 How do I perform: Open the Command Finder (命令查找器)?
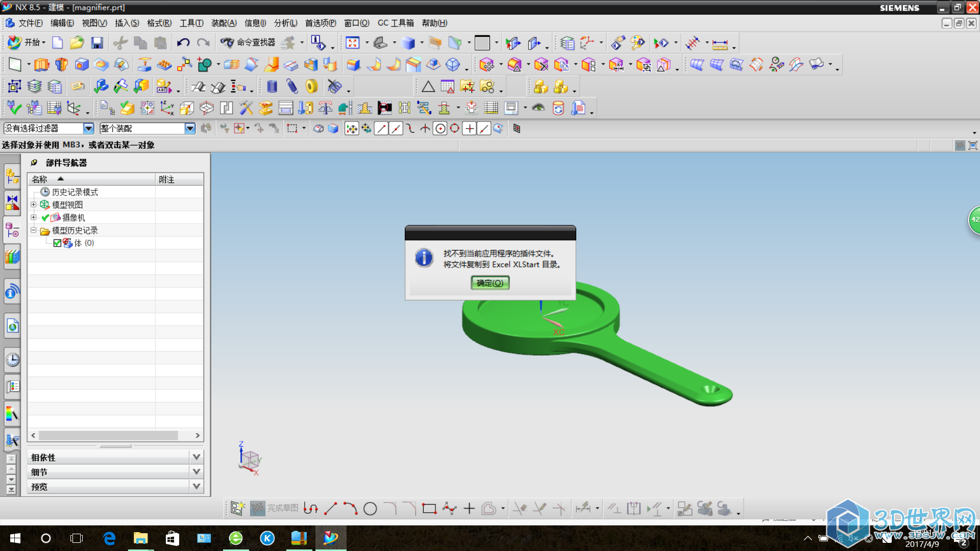(x=248, y=43)
